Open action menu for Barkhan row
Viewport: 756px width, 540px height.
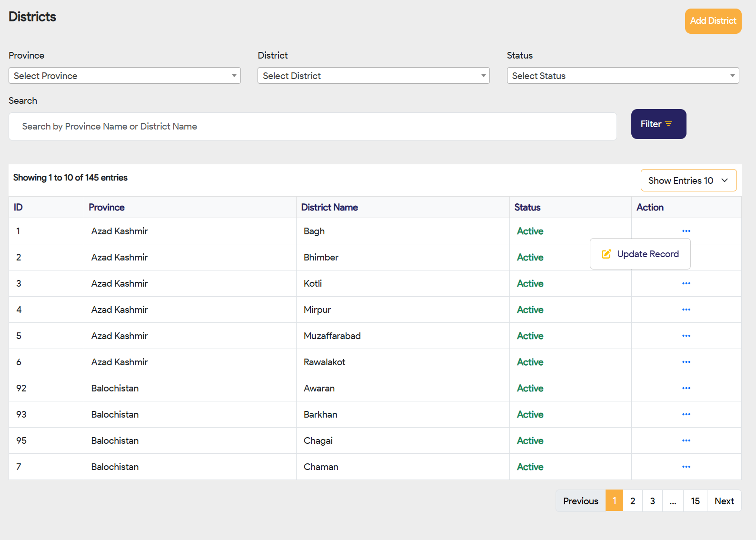click(x=686, y=414)
